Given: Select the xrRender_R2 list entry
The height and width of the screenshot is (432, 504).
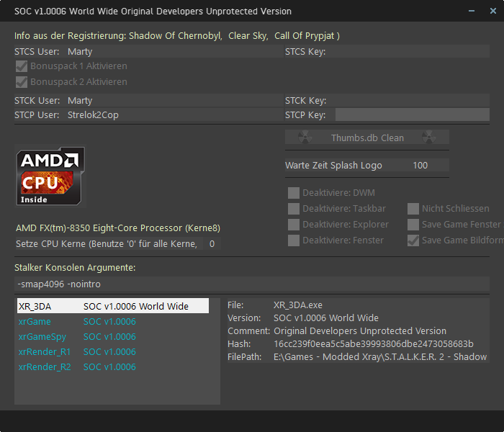Looking at the screenshot, I should click(x=113, y=366).
